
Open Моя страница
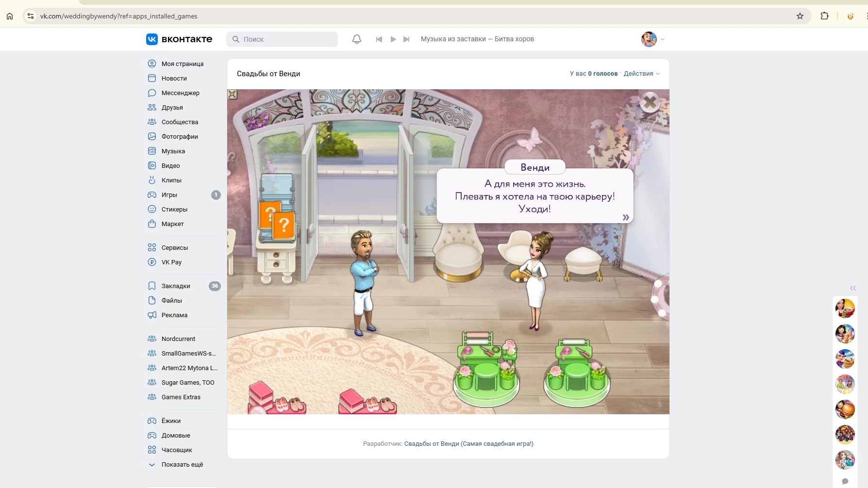182,64
